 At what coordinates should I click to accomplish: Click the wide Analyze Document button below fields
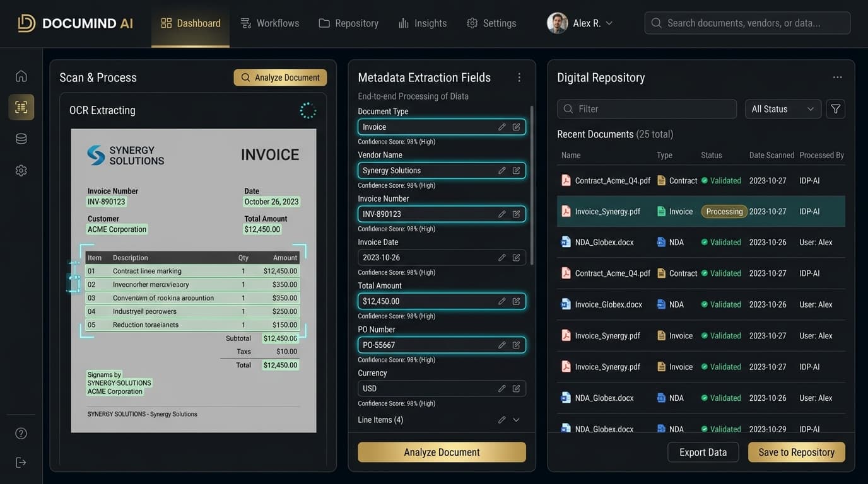point(442,452)
